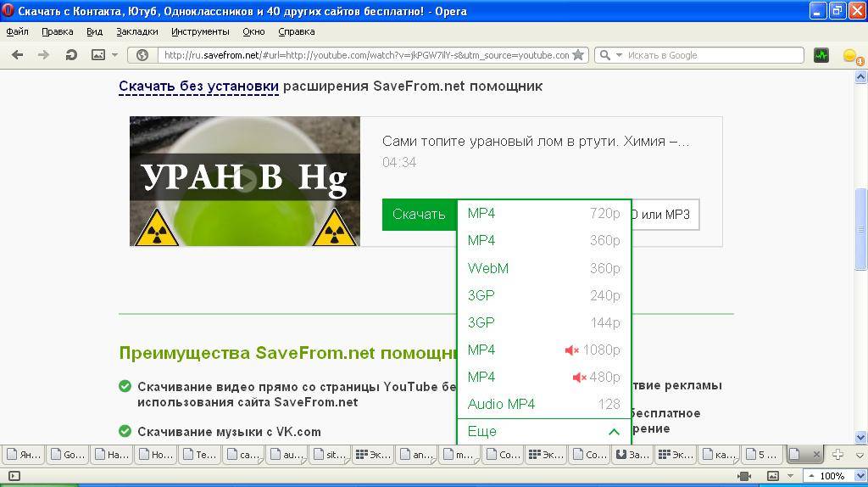Click the red muted speaker icon next to 480p
The height and width of the screenshot is (487, 868).
pyautogui.click(x=579, y=378)
